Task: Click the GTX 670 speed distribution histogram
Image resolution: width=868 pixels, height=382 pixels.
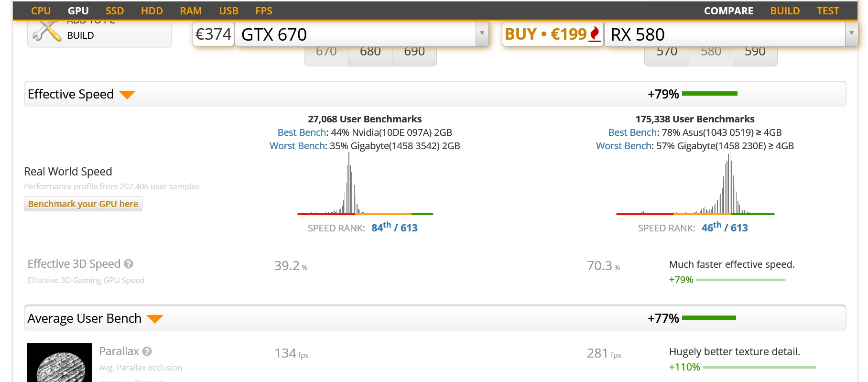Action: tap(365, 184)
